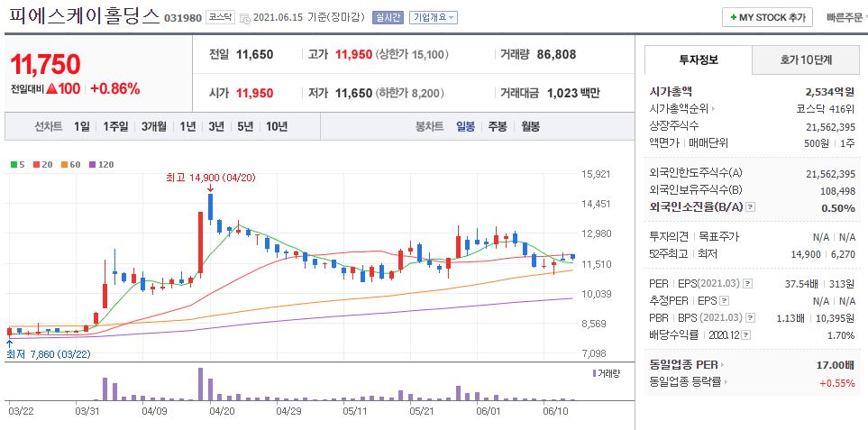Open help icon next to 배당수익률 2020.12
Screen dimensions: 868x430
(x=747, y=335)
